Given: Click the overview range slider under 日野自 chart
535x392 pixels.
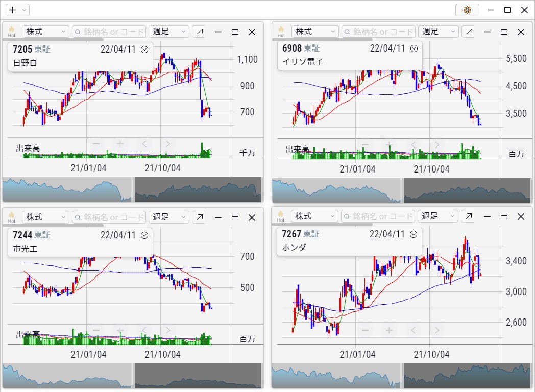Looking at the screenshot, I should (x=132, y=190).
